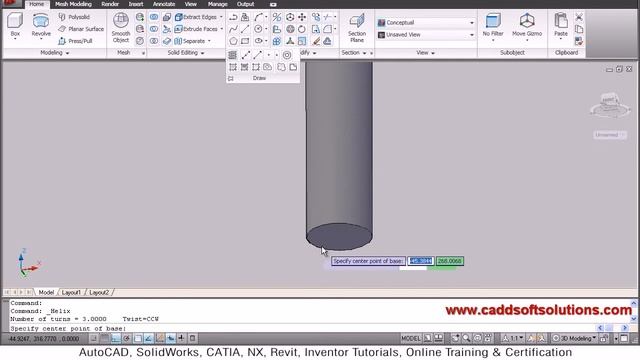This screenshot has width=640, height=360.
Task: Open the 3D Modeling workspace dropdown
Action: point(574,338)
